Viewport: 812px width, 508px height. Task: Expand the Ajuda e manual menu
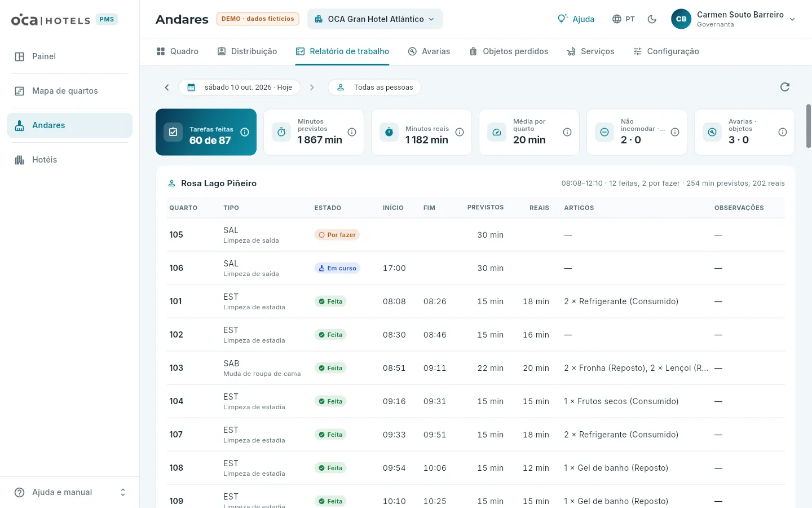pos(70,492)
